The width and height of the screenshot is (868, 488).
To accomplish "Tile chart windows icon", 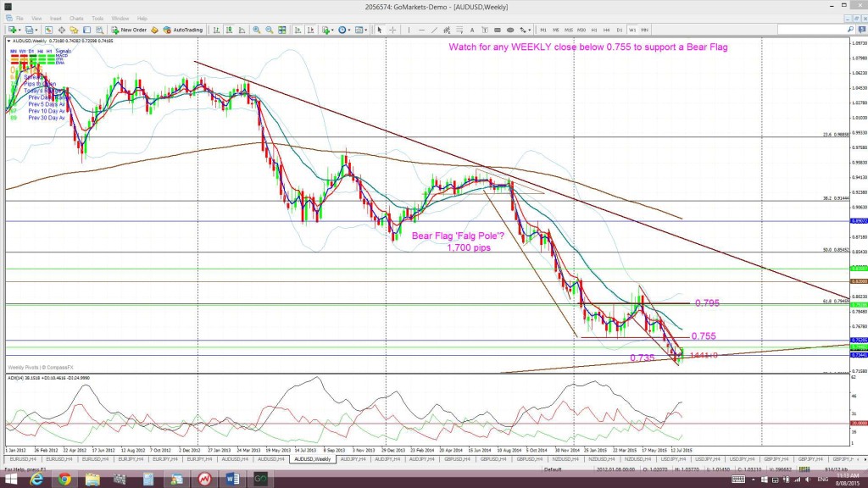I will click(x=282, y=30).
